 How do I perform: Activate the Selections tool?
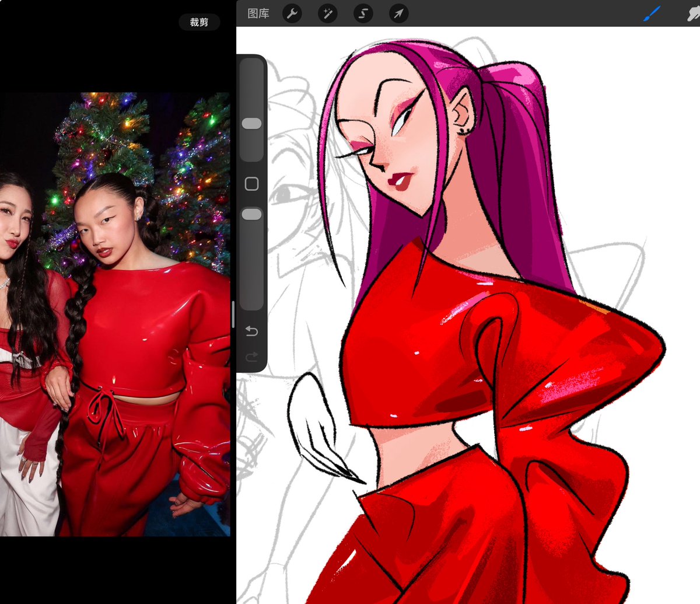[x=362, y=14]
